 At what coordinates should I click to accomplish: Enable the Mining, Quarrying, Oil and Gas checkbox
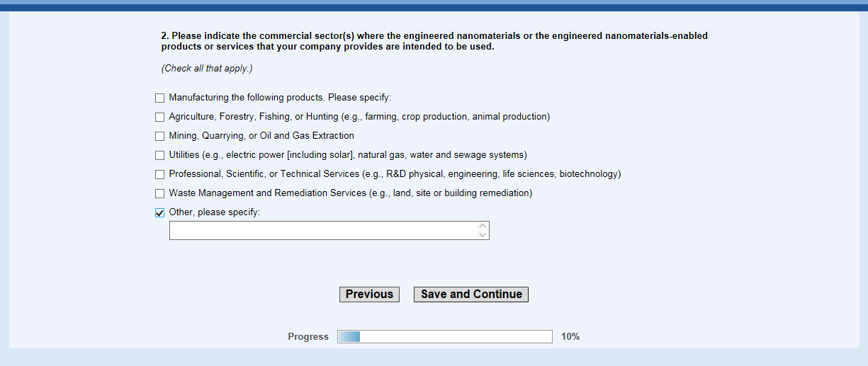click(159, 136)
